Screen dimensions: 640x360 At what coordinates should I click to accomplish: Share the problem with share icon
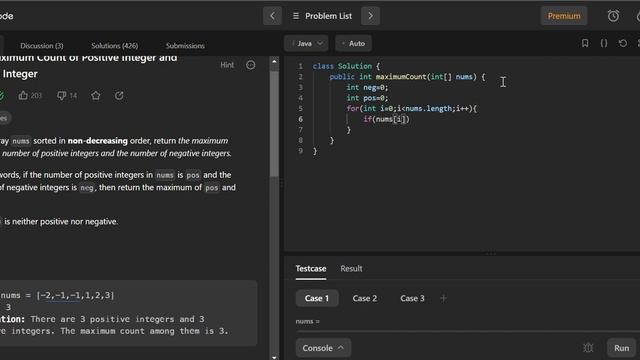119,96
